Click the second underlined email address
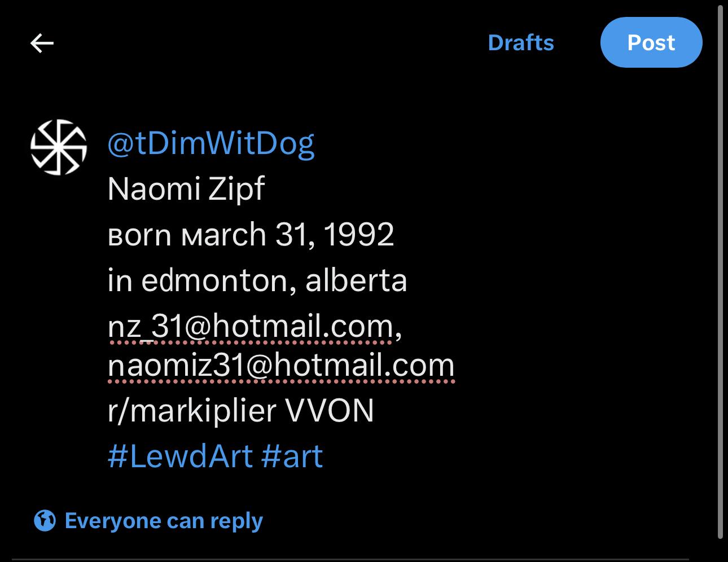 coord(281,365)
